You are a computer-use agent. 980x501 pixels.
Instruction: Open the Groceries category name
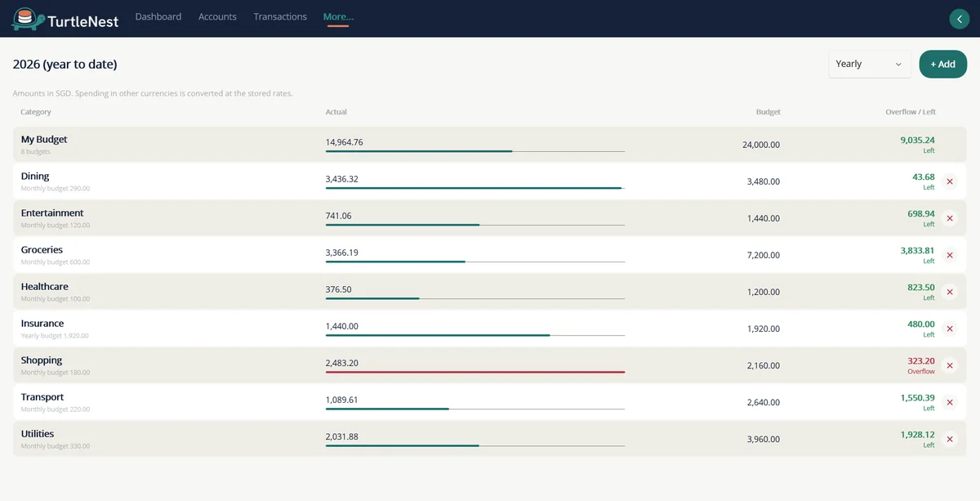pos(42,250)
